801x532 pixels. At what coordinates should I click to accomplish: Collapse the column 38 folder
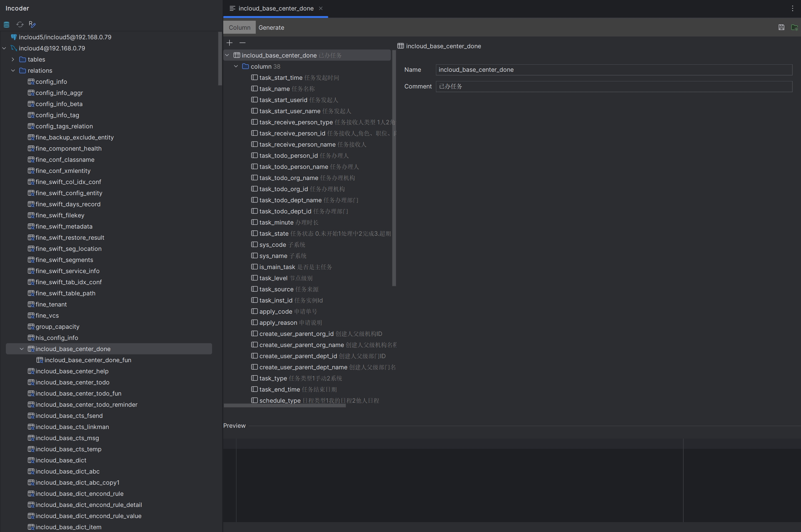click(x=236, y=66)
